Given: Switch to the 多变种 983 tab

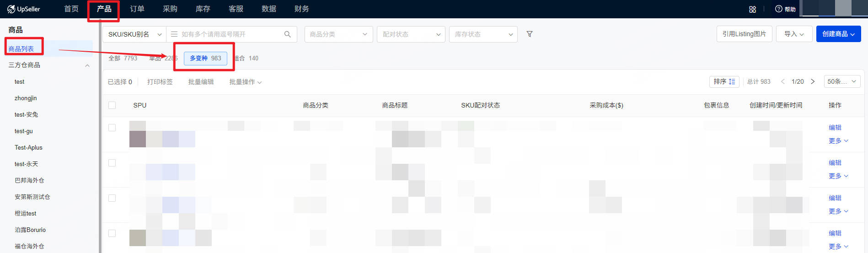Looking at the screenshot, I should (x=205, y=58).
